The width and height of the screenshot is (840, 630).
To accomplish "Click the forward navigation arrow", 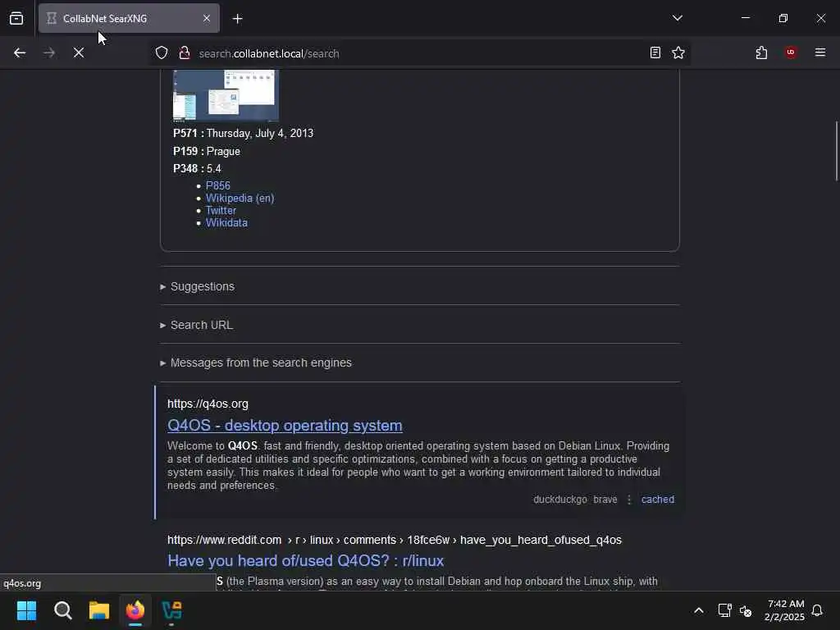I will (49, 52).
